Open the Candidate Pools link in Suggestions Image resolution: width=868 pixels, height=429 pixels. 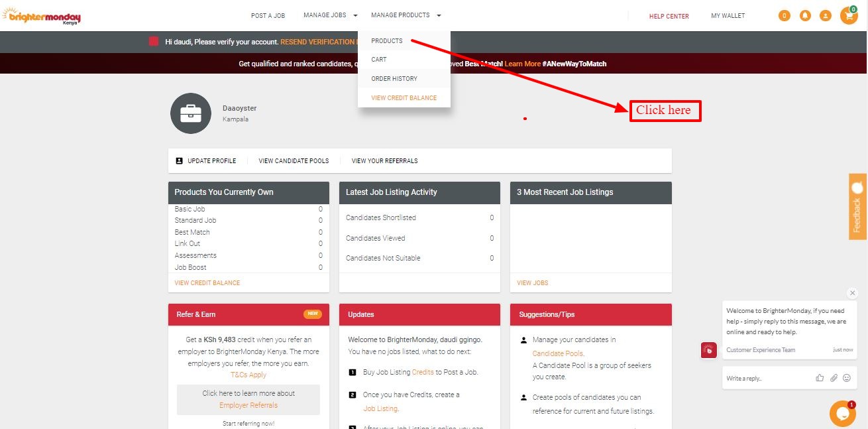tap(559, 353)
